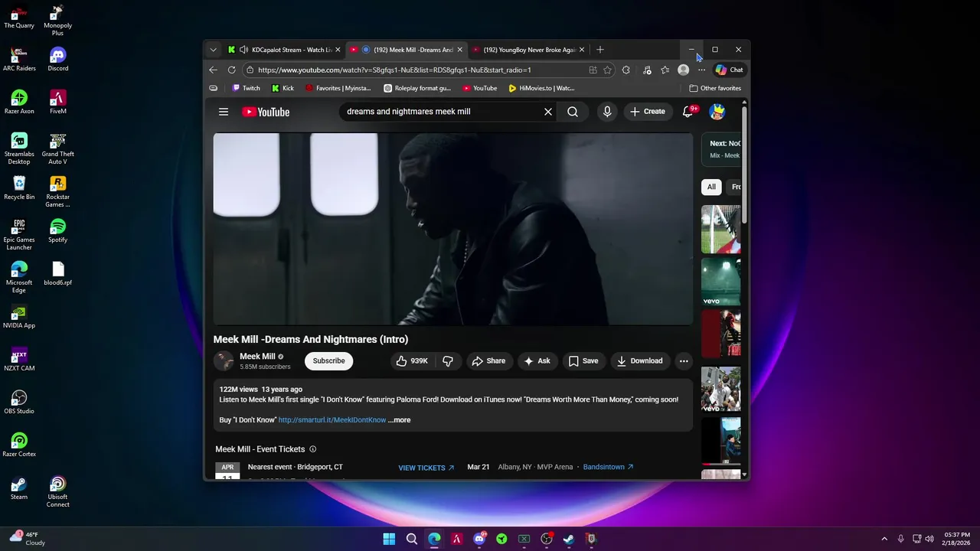Click the video player
The height and width of the screenshot is (551, 980).
[453, 230]
